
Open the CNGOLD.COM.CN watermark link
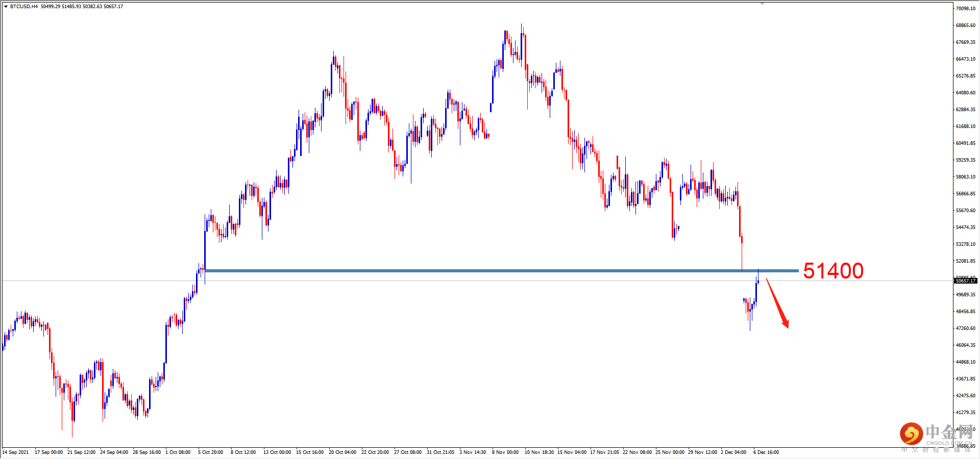point(949,443)
